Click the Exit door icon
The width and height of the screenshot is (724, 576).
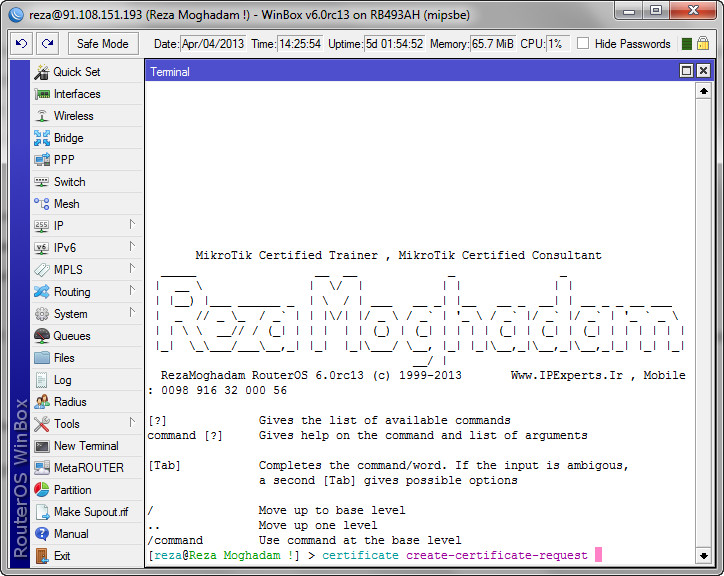pyautogui.click(x=42, y=556)
